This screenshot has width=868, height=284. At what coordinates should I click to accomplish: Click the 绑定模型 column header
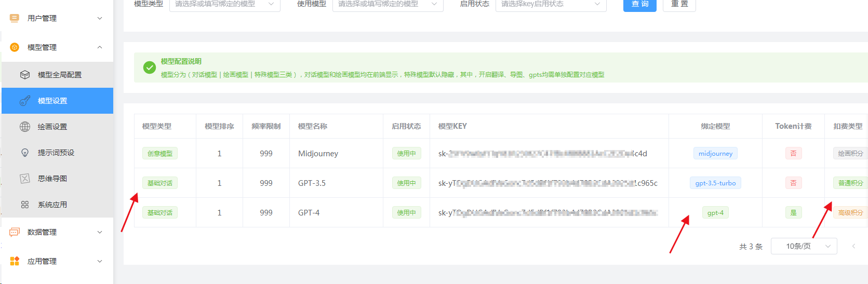pyautogui.click(x=715, y=126)
